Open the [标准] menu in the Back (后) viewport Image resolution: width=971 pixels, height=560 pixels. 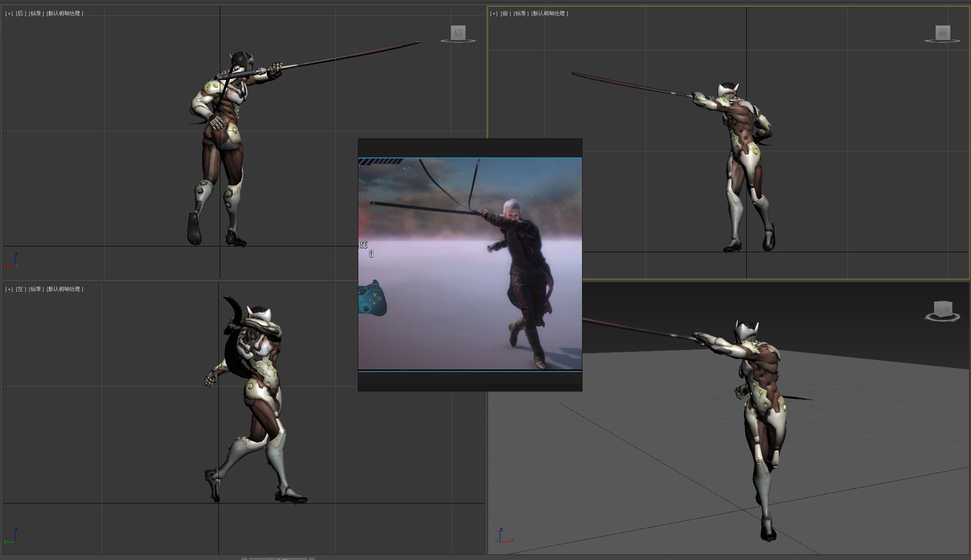tap(36, 13)
